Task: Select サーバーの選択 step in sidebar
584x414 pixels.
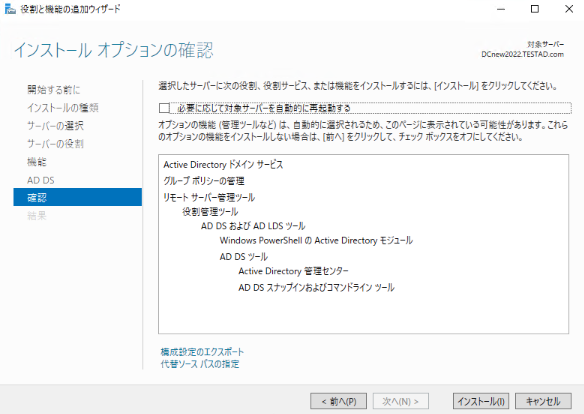Action: 55,126
